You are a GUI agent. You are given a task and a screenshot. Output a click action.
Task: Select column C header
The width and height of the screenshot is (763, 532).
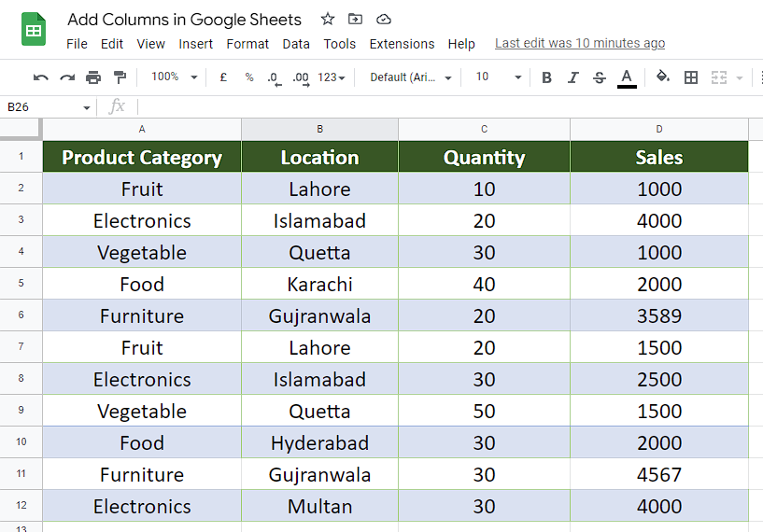pyautogui.click(x=484, y=129)
